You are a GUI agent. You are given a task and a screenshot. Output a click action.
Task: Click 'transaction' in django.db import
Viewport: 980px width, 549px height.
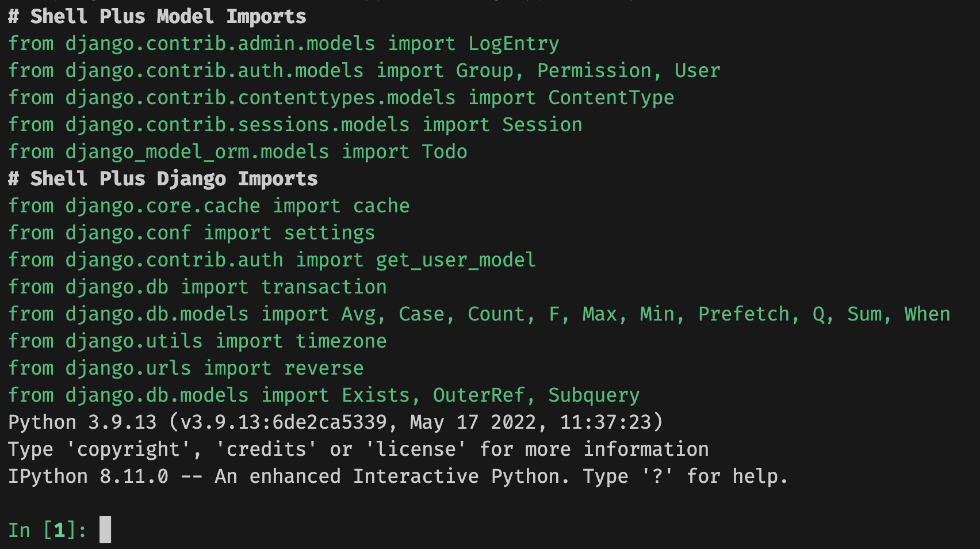coord(324,287)
